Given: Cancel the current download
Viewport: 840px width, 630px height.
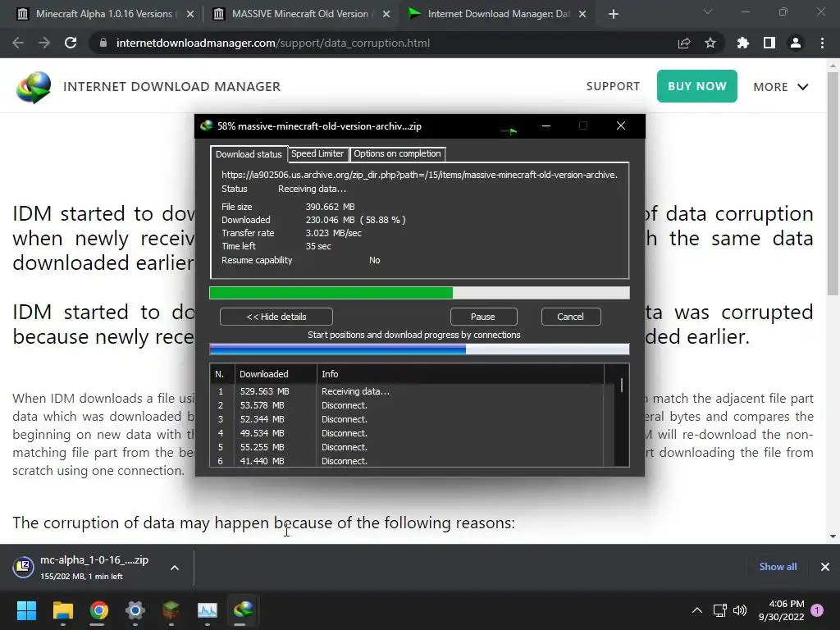Looking at the screenshot, I should click(x=571, y=317).
